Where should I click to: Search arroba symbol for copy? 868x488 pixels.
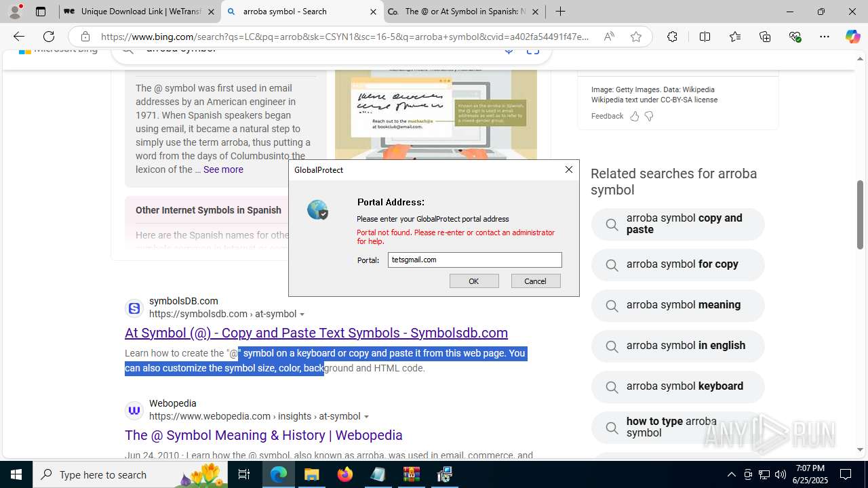[x=678, y=264]
